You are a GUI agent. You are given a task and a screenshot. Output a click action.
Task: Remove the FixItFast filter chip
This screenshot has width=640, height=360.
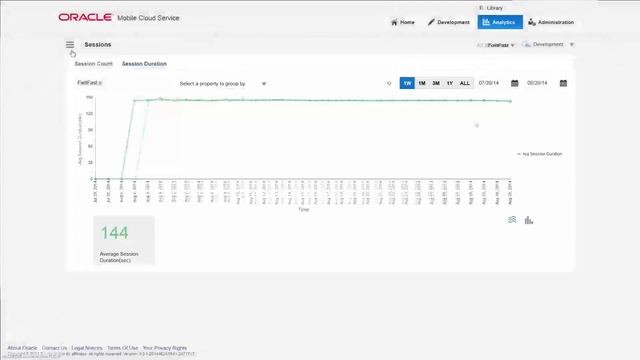[x=100, y=83]
